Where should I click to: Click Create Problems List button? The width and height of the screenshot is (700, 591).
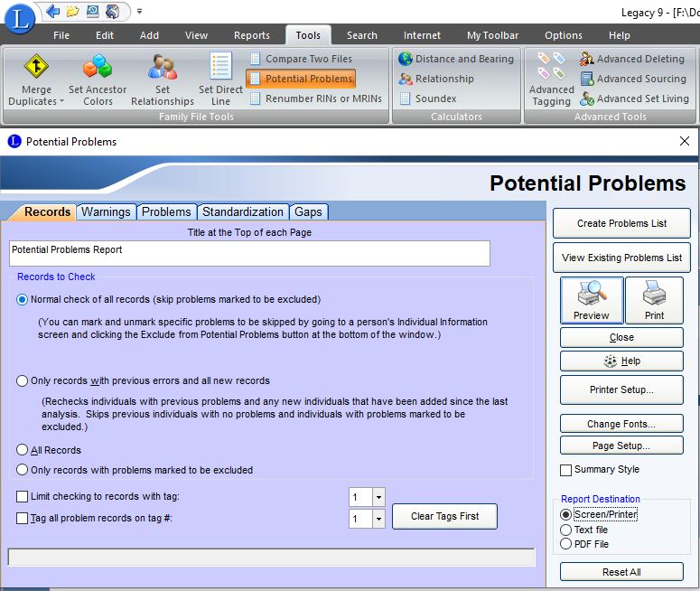coord(621,223)
